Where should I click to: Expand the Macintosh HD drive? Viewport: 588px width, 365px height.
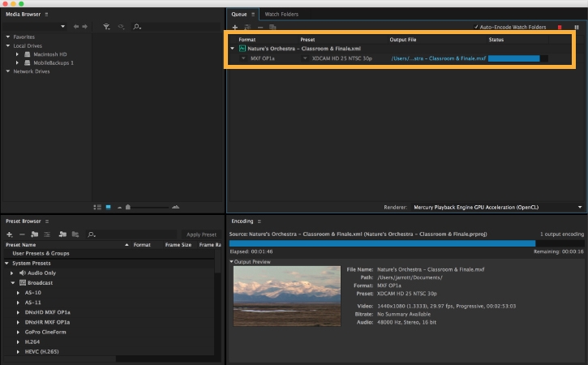pyautogui.click(x=18, y=54)
